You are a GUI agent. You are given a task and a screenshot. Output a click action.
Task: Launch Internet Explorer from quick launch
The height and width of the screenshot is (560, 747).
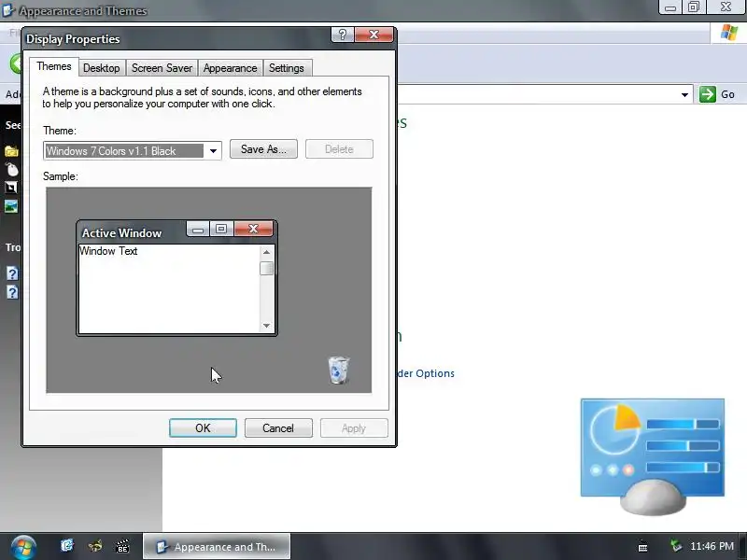pyautogui.click(x=67, y=545)
